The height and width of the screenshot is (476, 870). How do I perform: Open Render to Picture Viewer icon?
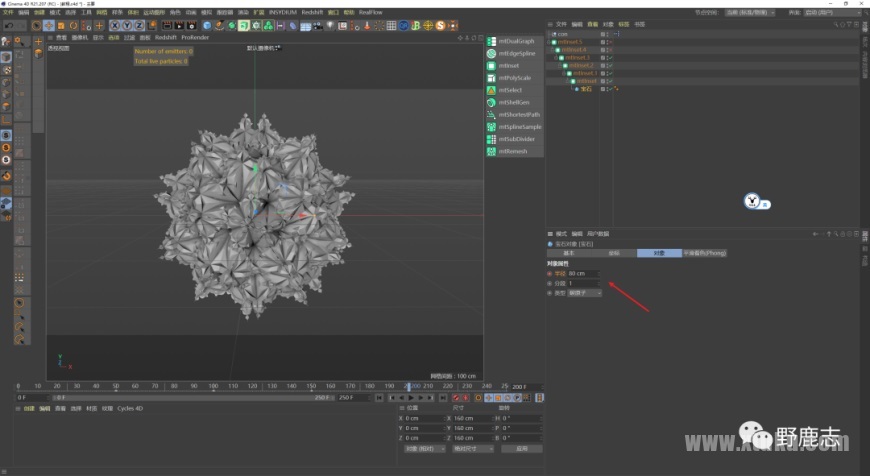coord(179,26)
